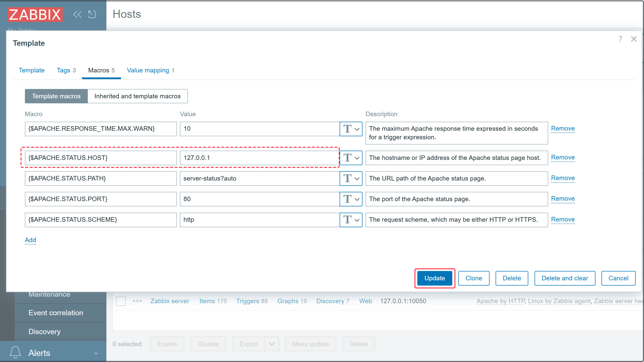Click the 127.0.0.1 value field
Viewport: 644px width, 362px height.
coord(259,158)
